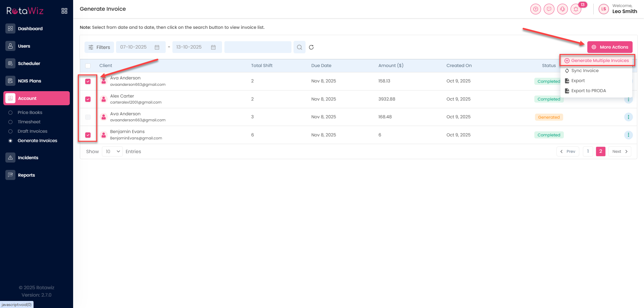Select Export to PRODA menu option
Image resolution: width=644 pixels, height=308 pixels.
588,91
